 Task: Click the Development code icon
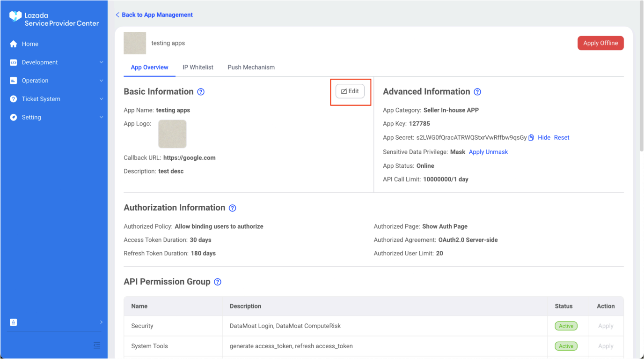(x=14, y=62)
